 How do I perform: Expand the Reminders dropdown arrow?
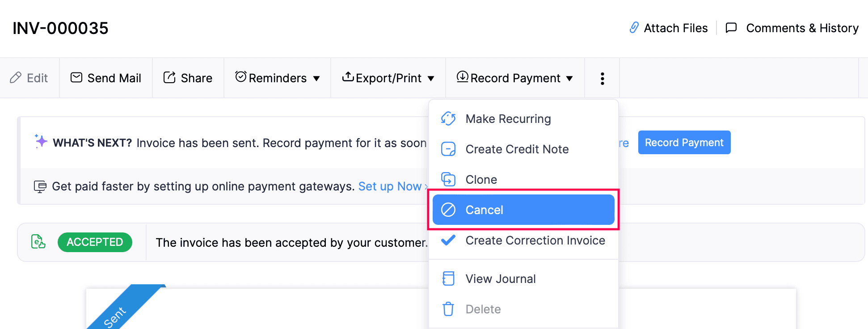[x=317, y=78]
